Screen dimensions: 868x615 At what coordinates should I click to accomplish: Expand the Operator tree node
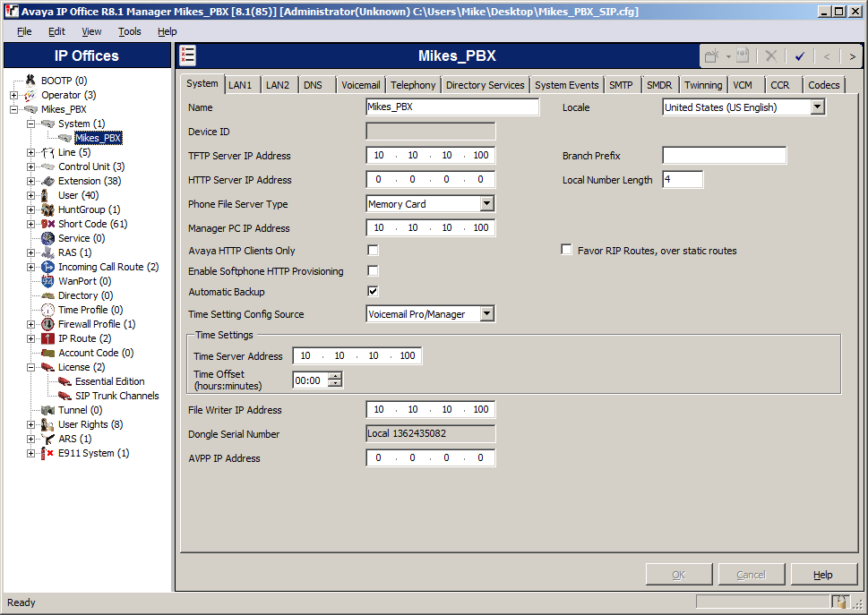click(13, 95)
